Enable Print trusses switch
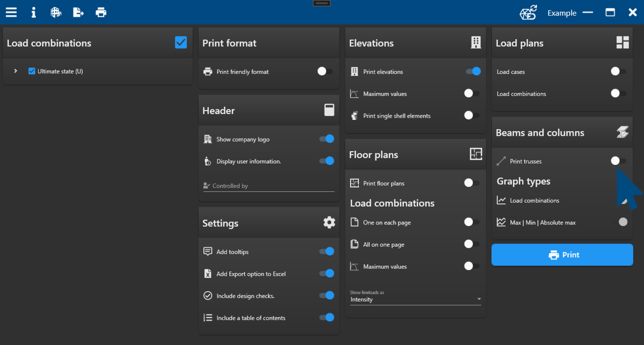 click(x=618, y=161)
